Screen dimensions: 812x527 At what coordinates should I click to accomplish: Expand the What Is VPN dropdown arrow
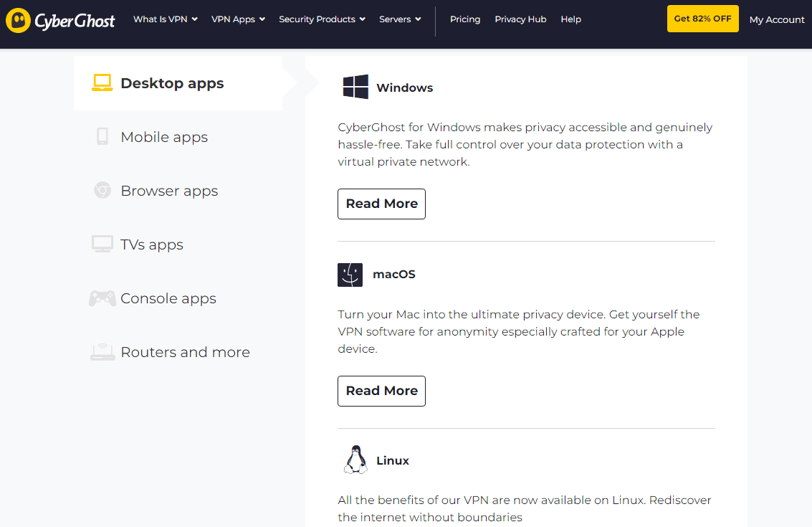[x=195, y=19]
